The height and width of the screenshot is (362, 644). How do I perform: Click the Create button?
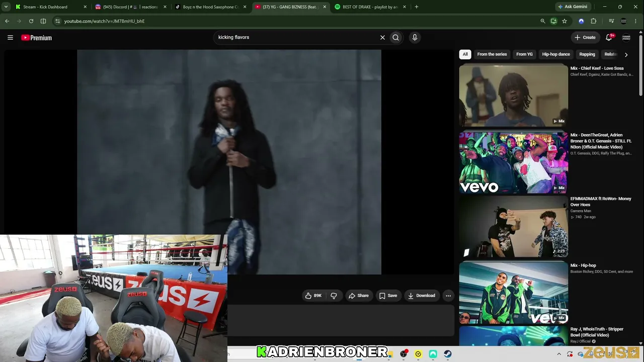(x=585, y=37)
